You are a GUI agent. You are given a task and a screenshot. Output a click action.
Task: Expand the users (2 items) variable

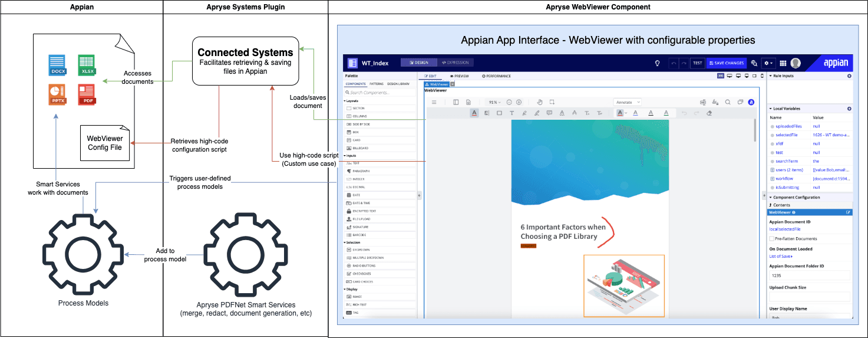(x=772, y=170)
